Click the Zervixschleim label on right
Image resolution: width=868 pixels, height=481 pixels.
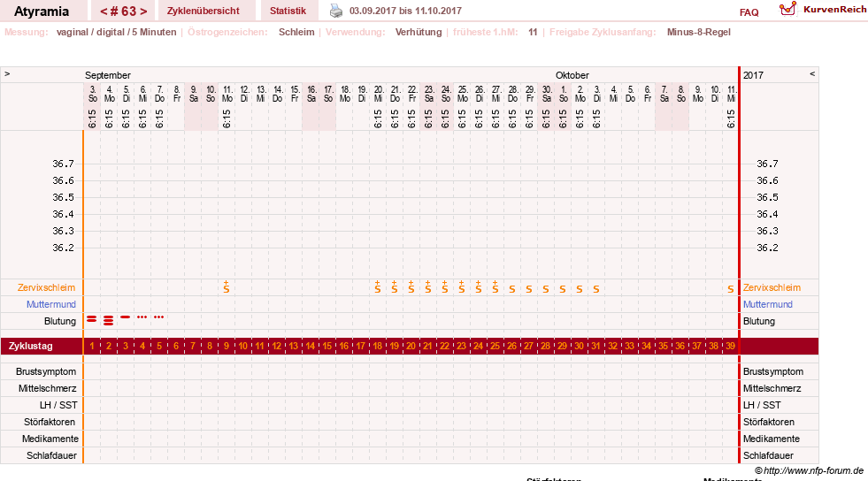coord(772,287)
